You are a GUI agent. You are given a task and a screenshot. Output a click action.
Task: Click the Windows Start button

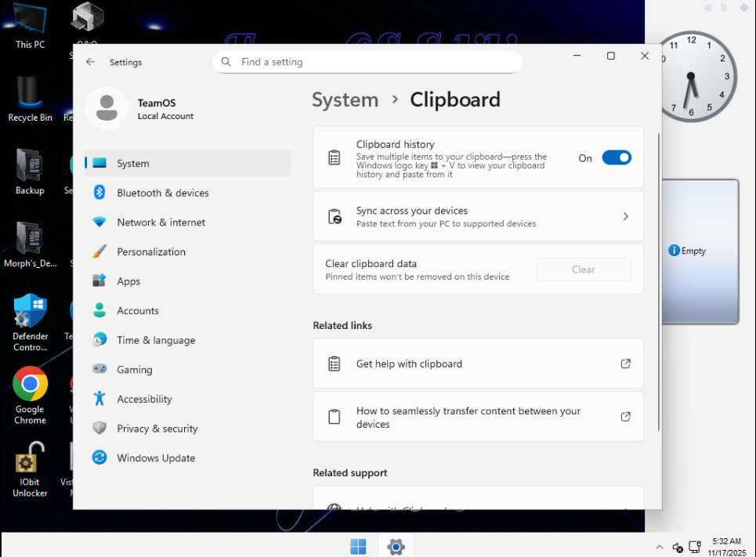pyautogui.click(x=358, y=546)
